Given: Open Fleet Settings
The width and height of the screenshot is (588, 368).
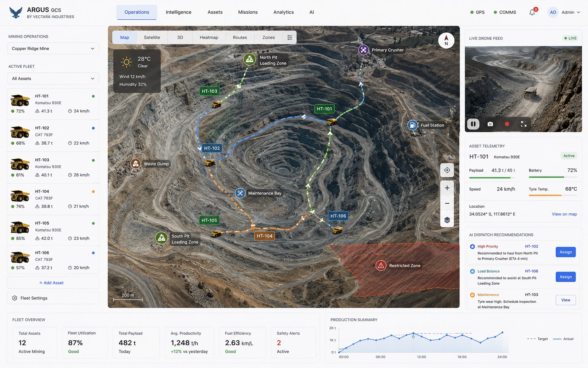Looking at the screenshot, I should pos(53,298).
